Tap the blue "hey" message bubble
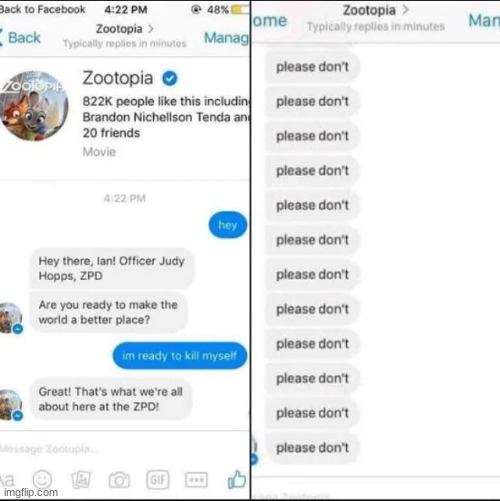Viewport: 500px width, 501px height. pyautogui.click(x=228, y=225)
